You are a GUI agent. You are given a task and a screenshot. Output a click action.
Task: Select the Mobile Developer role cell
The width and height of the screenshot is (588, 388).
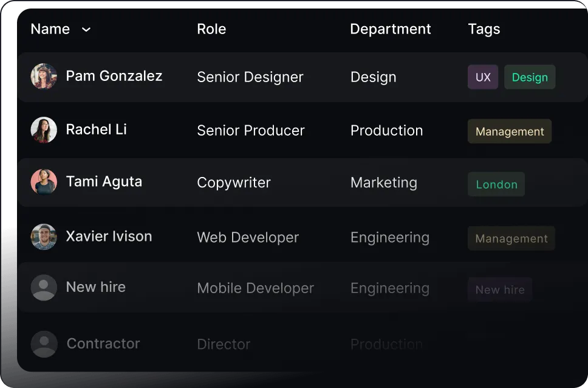(256, 288)
